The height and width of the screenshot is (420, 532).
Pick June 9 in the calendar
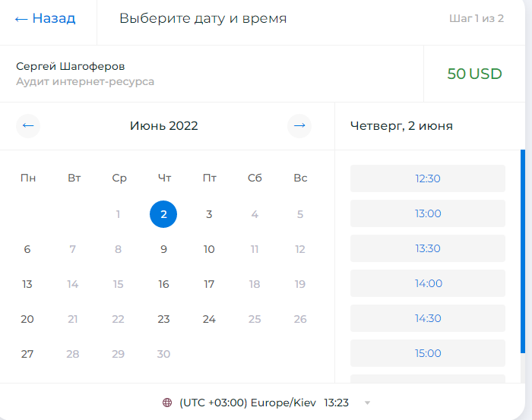point(163,249)
